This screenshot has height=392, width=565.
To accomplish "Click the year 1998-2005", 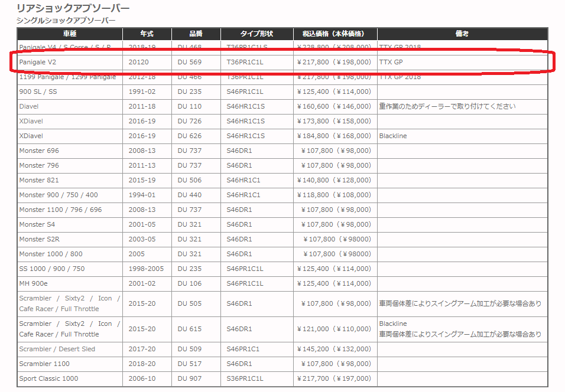I will coord(146,269).
